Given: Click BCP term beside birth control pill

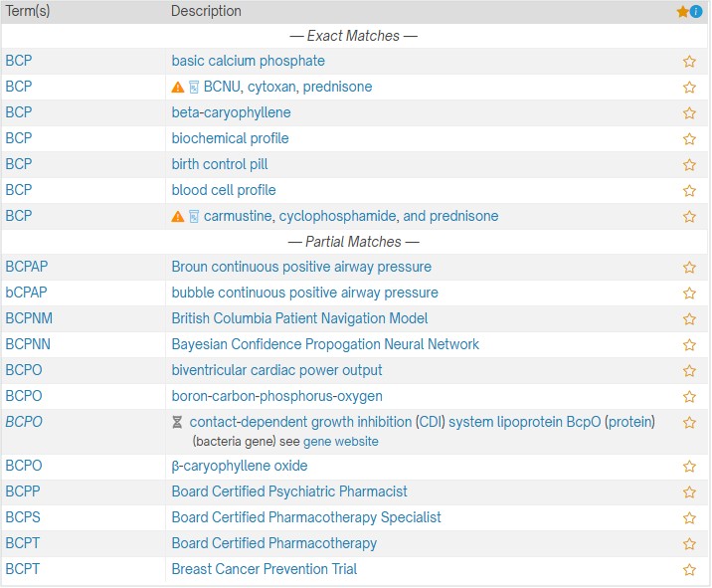Looking at the screenshot, I should point(19,164).
